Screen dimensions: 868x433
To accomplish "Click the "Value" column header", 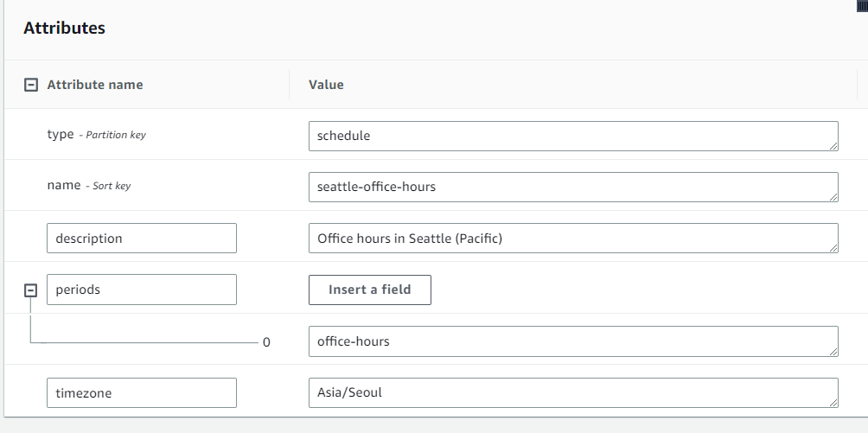I will 326,85.
